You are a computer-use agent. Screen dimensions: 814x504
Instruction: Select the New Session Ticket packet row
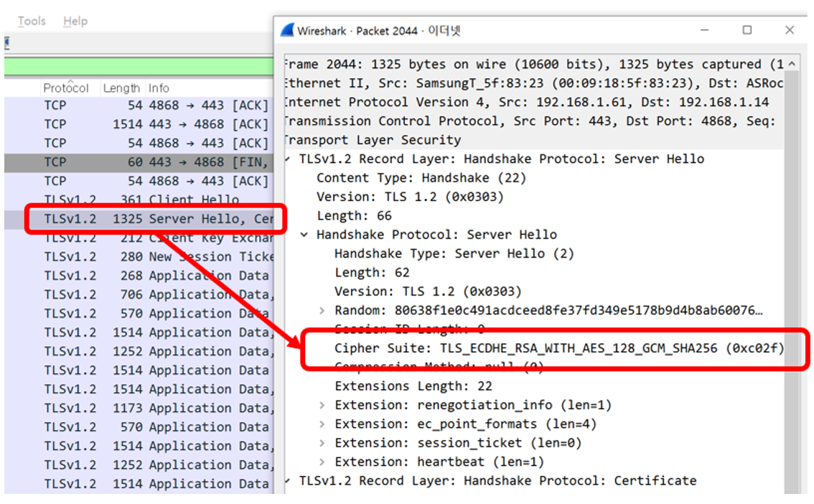coord(144,256)
